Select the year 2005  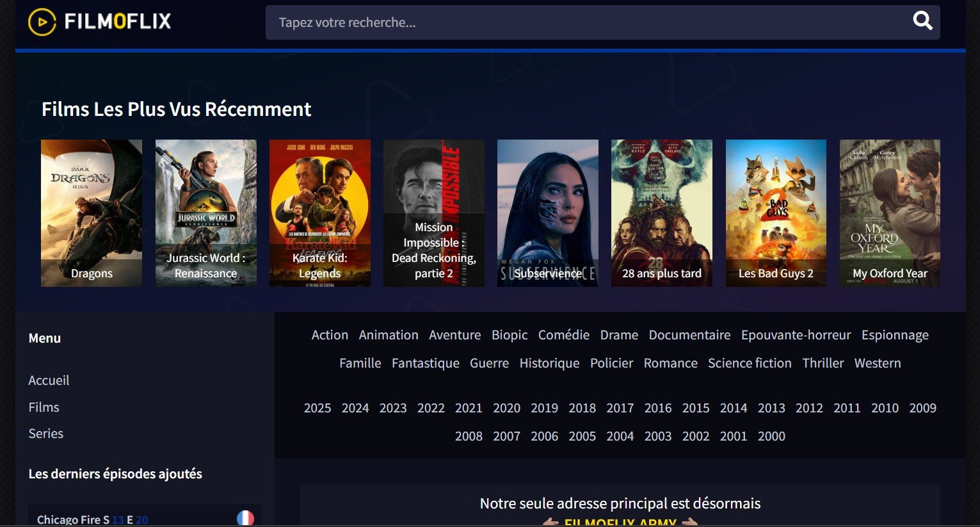tap(582, 436)
